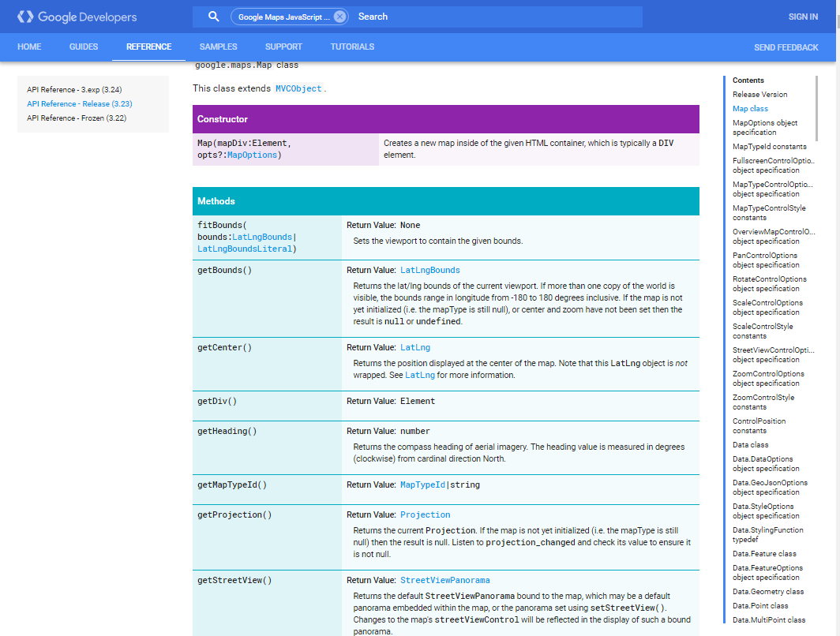Jump to Data.DataOptions object specification
This screenshot has width=840, height=636.
(766, 464)
